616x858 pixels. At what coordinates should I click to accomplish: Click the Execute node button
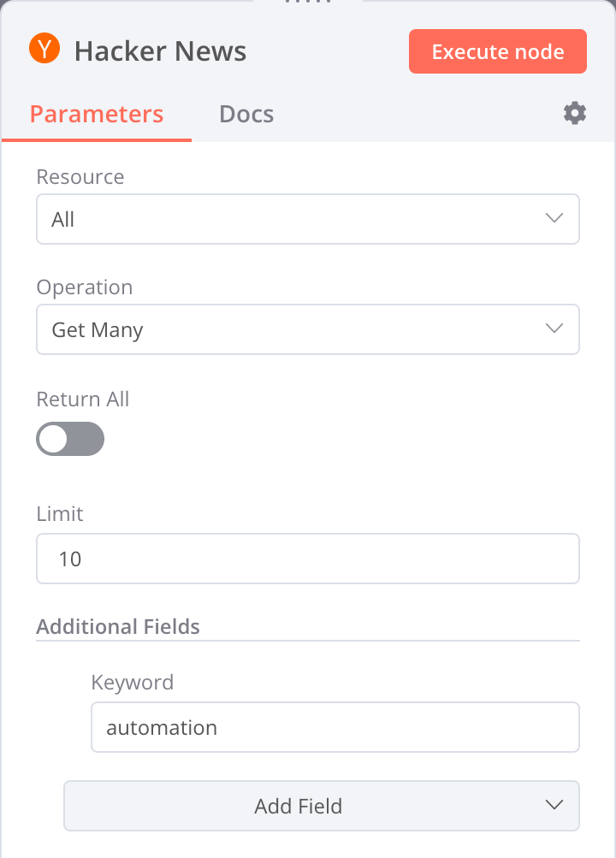click(x=497, y=51)
